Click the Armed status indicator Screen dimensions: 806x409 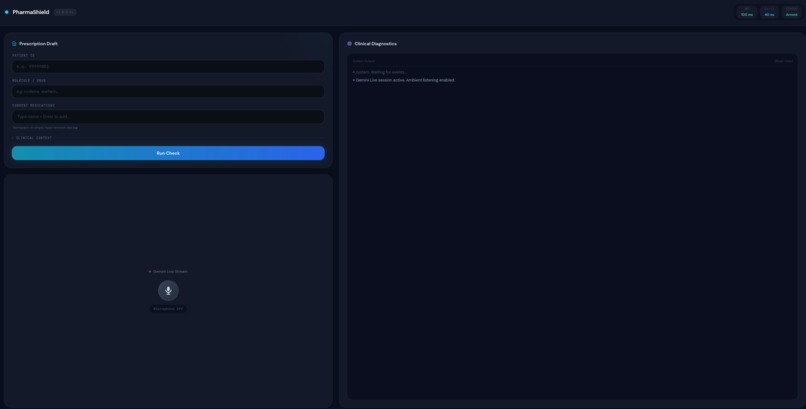(792, 12)
